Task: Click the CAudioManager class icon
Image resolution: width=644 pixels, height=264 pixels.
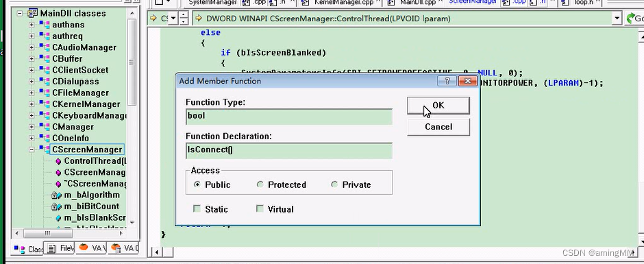Action: click(45, 48)
